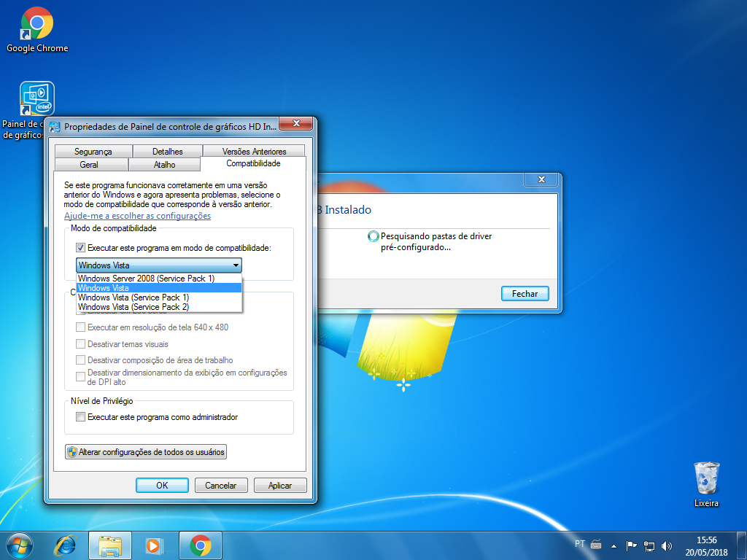Choose Windows Vista (Service Pack 1)
Image resolution: width=747 pixels, height=560 pixels.
[159, 297]
